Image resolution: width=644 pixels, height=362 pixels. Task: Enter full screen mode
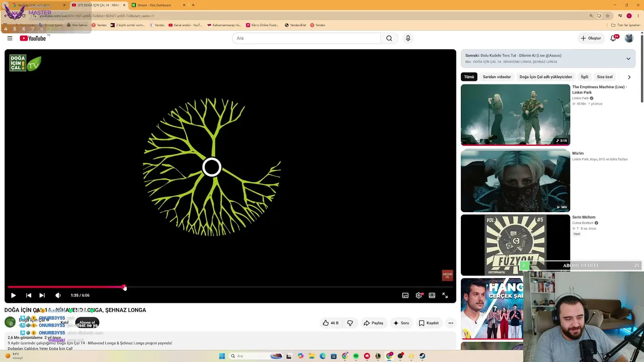[445, 295]
